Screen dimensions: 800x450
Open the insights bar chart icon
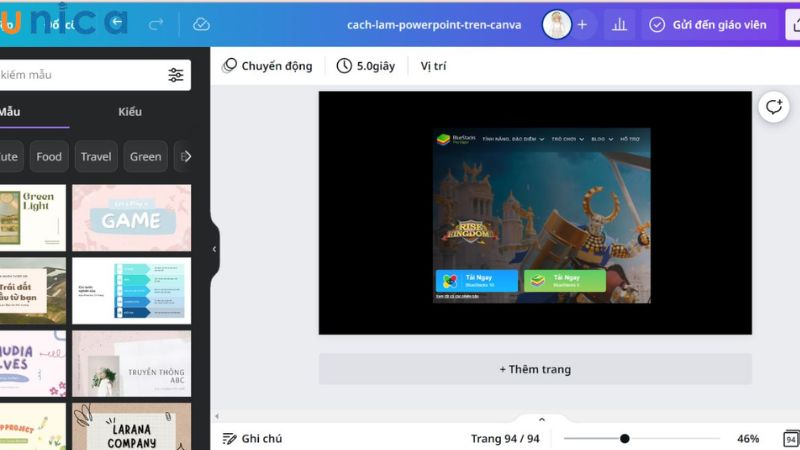(x=619, y=24)
